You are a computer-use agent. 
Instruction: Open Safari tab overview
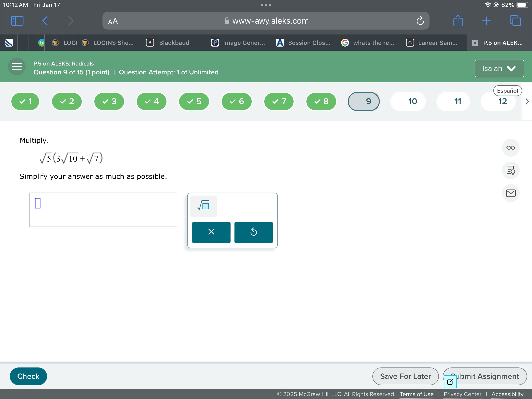pyautogui.click(x=515, y=21)
